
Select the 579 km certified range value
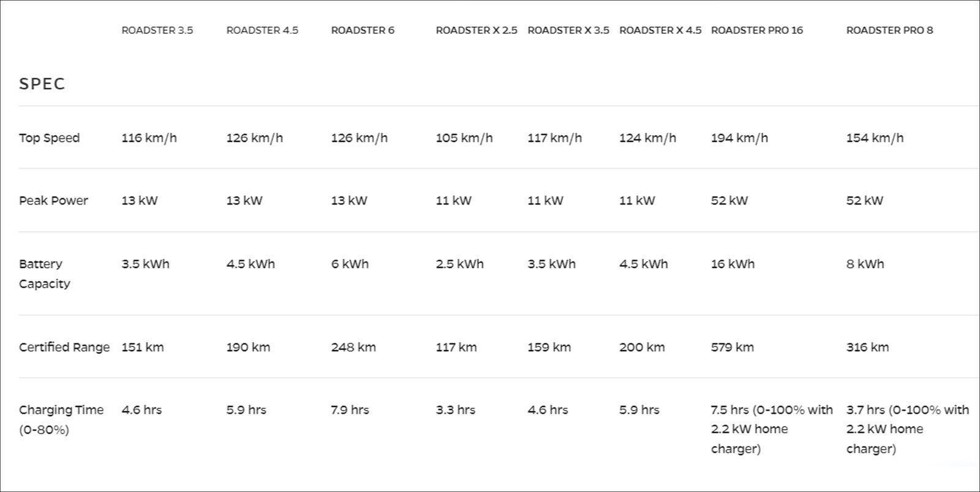coord(732,348)
